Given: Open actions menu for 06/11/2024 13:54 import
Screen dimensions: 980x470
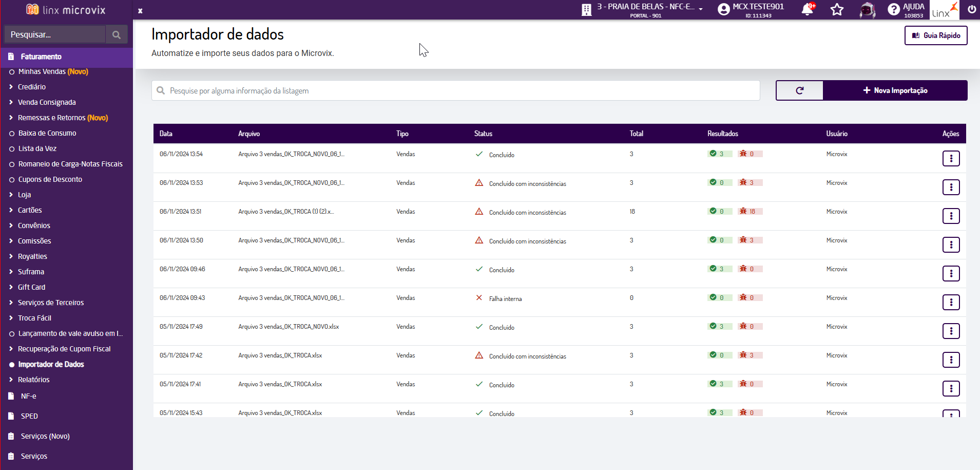Looking at the screenshot, I should tap(951, 158).
